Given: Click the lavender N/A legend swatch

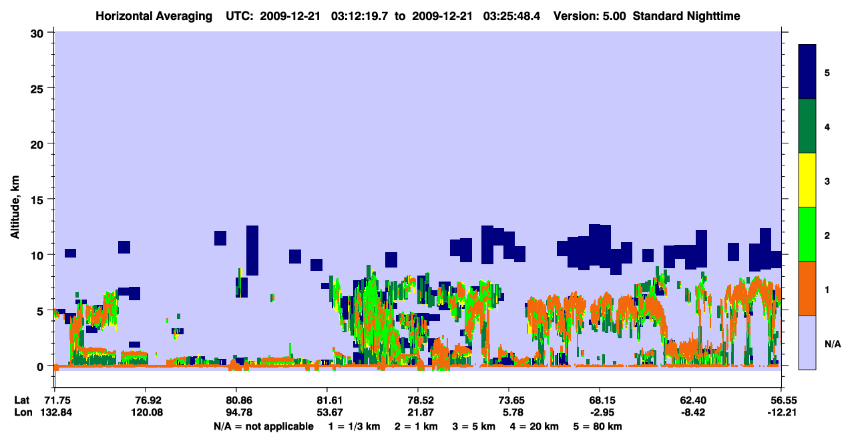Looking at the screenshot, I should tap(807, 342).
